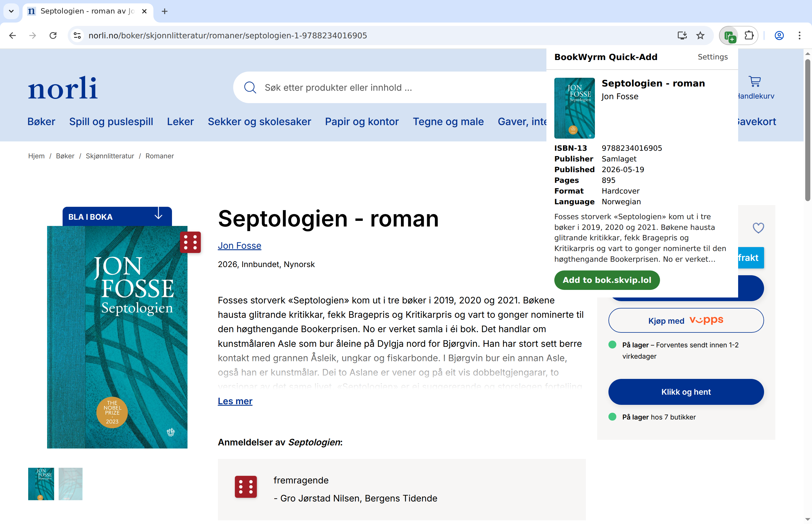Select the second back-cover thumbnail

[x=70, y=484]
